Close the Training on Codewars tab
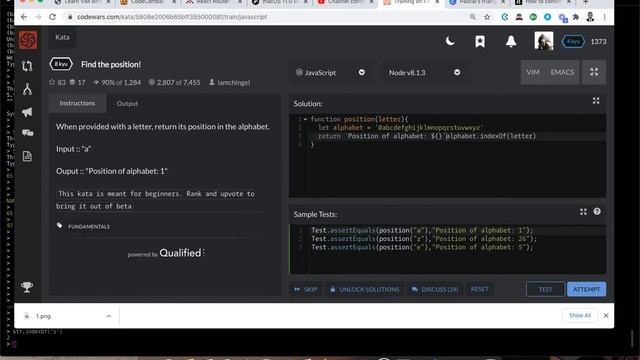 coord(437,2)
